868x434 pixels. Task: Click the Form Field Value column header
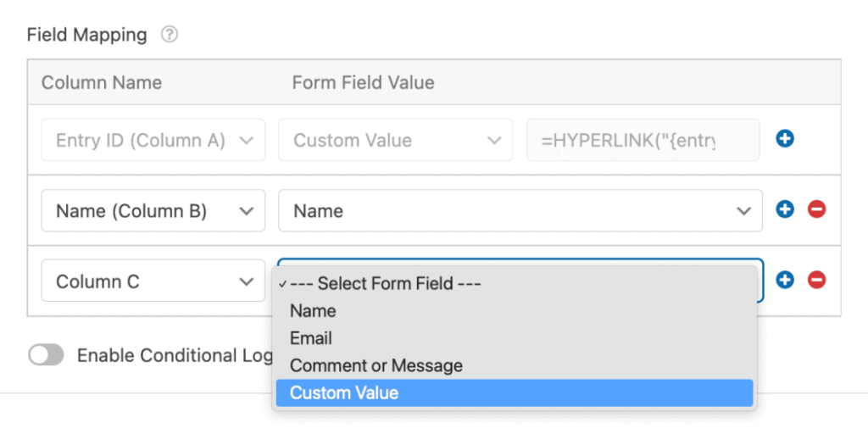pyautogui.click(x=363, y=82)
